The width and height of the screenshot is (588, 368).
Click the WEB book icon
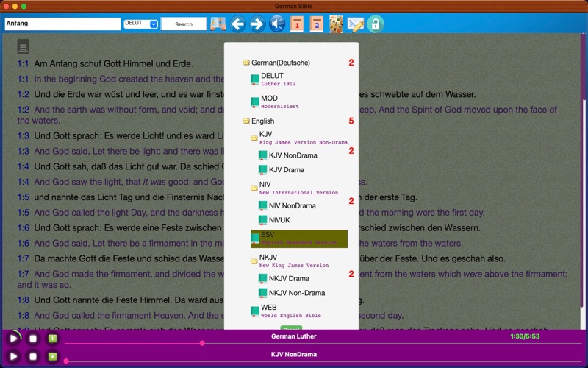[254, 311]
